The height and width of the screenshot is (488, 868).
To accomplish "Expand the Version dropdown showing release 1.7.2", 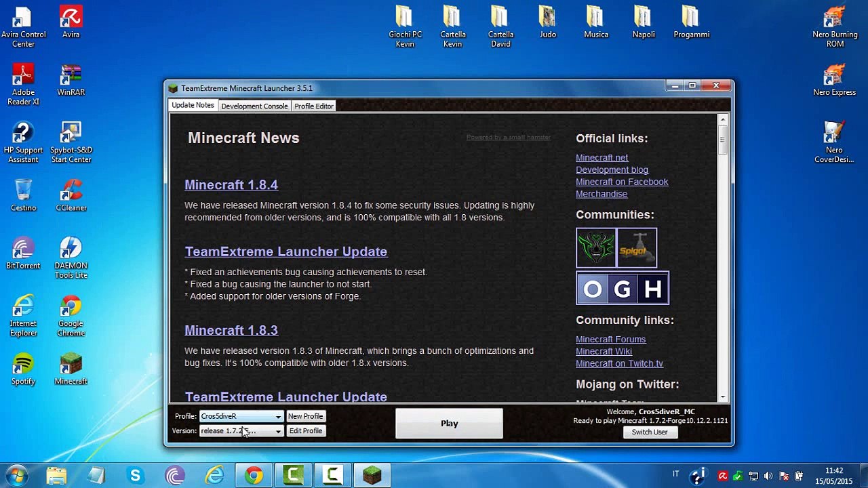I will [x=241, y=431].
